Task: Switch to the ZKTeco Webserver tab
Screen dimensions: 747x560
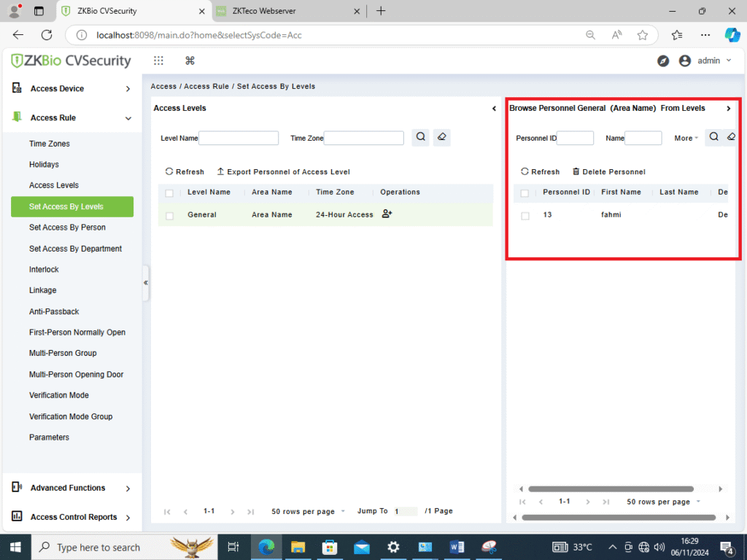Action: 285,12
